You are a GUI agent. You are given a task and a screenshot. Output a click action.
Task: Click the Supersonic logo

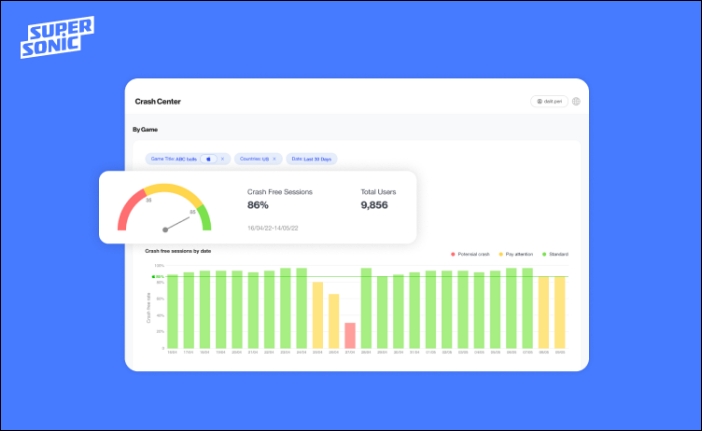(56, 35)
